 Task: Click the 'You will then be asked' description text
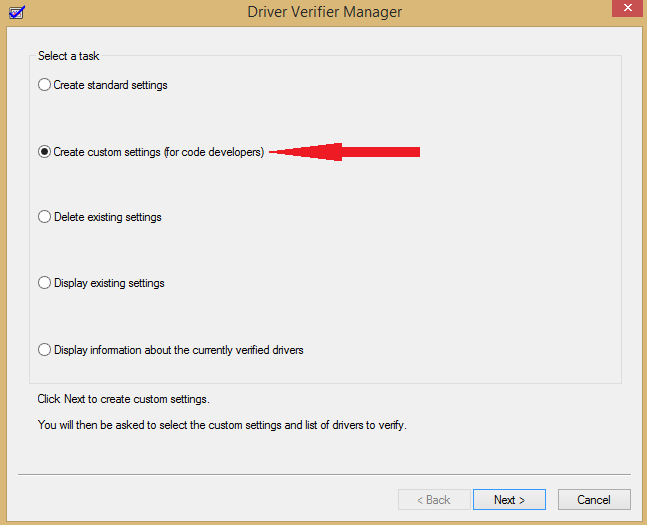222,425
